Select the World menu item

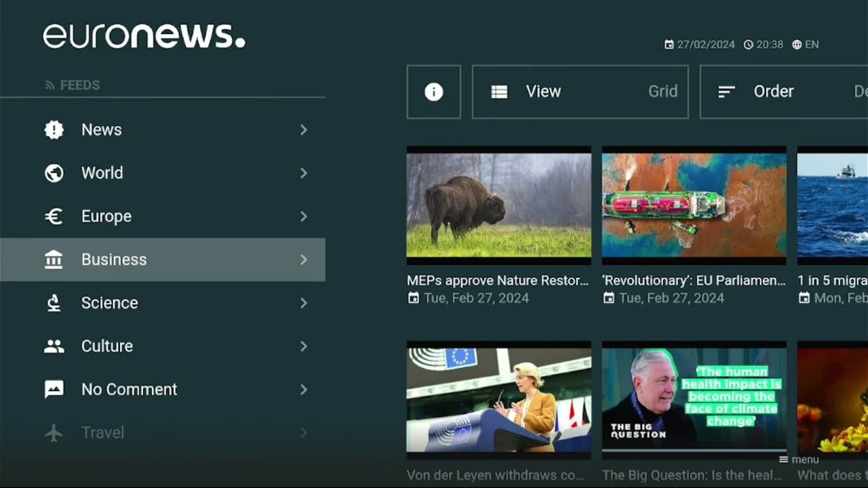click(163, 173)
